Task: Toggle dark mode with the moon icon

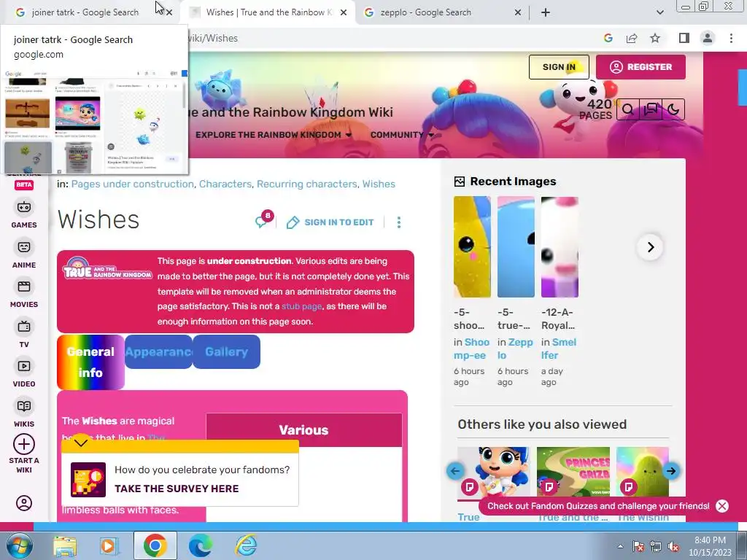Action: tap(673, 109)
